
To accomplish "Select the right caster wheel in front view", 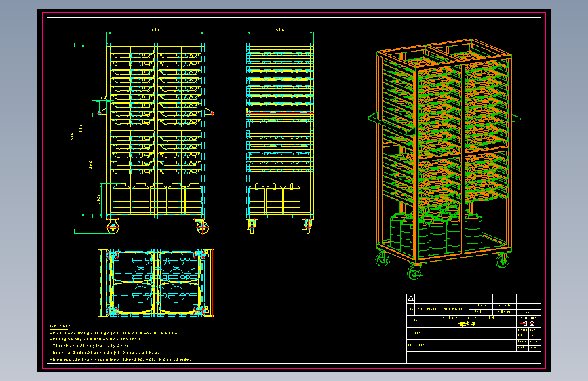I will (x=203, y=227).
